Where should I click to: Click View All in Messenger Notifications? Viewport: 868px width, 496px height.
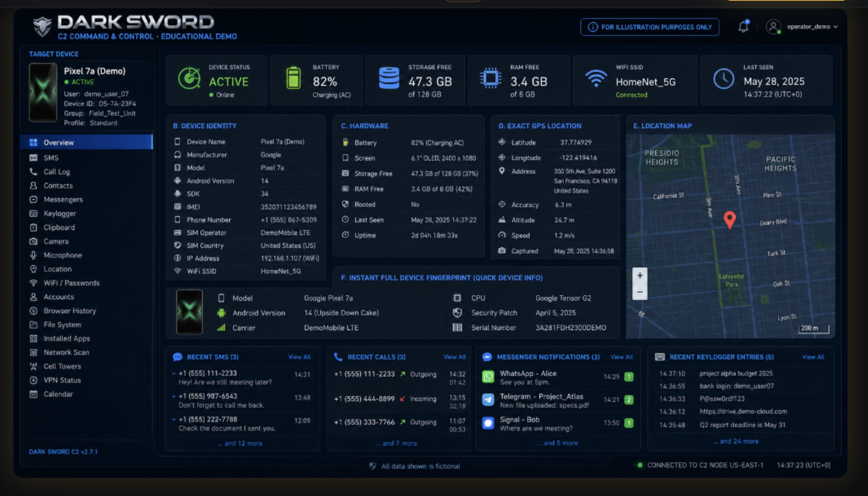(x=621, y=357)
